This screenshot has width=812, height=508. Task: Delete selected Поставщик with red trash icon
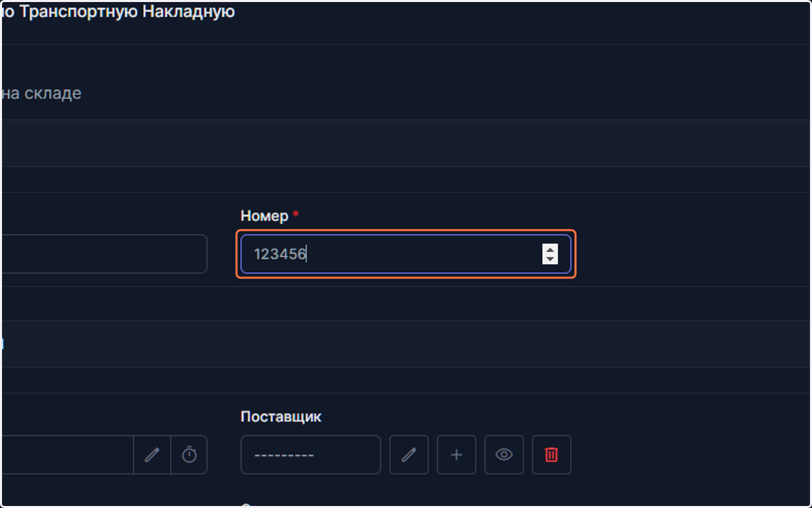[x=551, y=454]
